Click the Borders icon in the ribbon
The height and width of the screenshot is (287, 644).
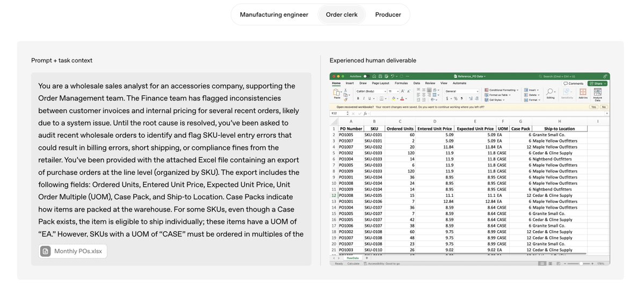coord(381,98)
